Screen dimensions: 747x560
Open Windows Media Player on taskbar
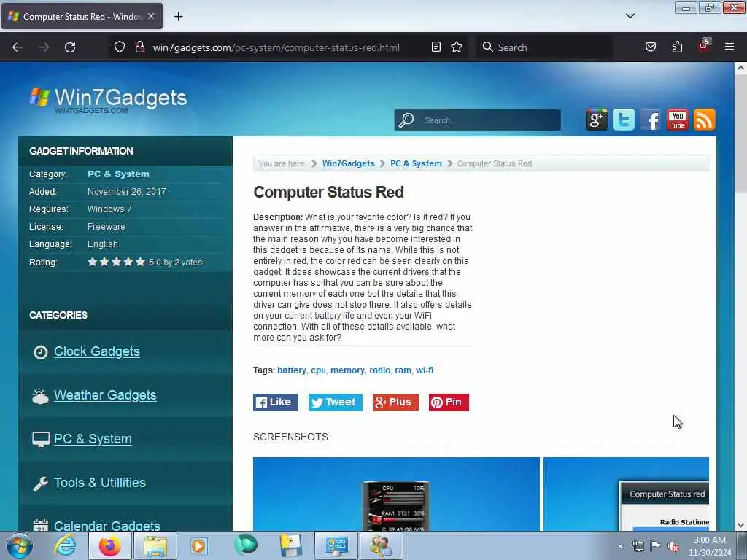[200, 545]
